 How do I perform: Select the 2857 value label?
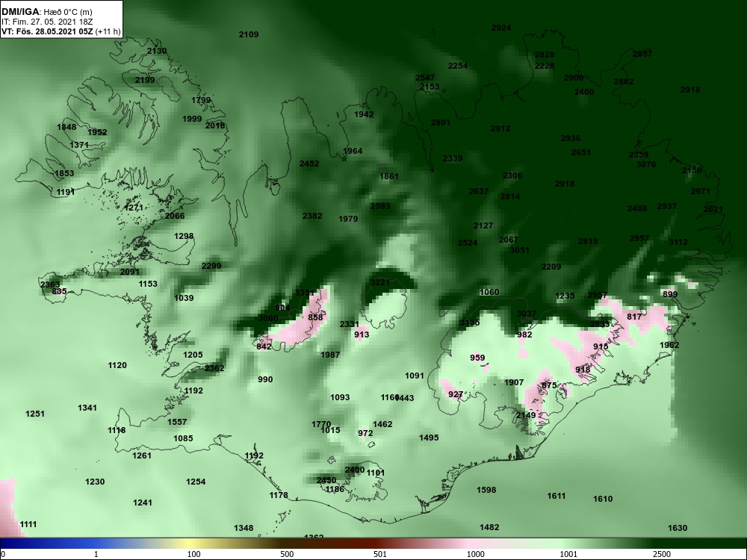(x=642, y=54)
